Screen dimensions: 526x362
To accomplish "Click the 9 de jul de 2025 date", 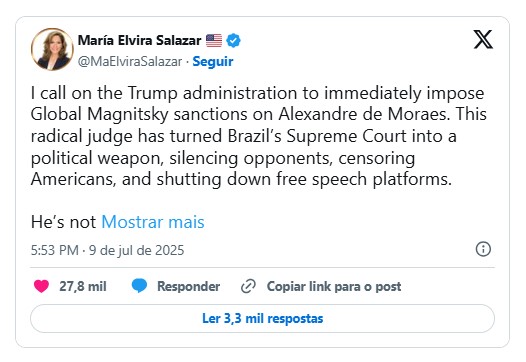I will [137, 250].
